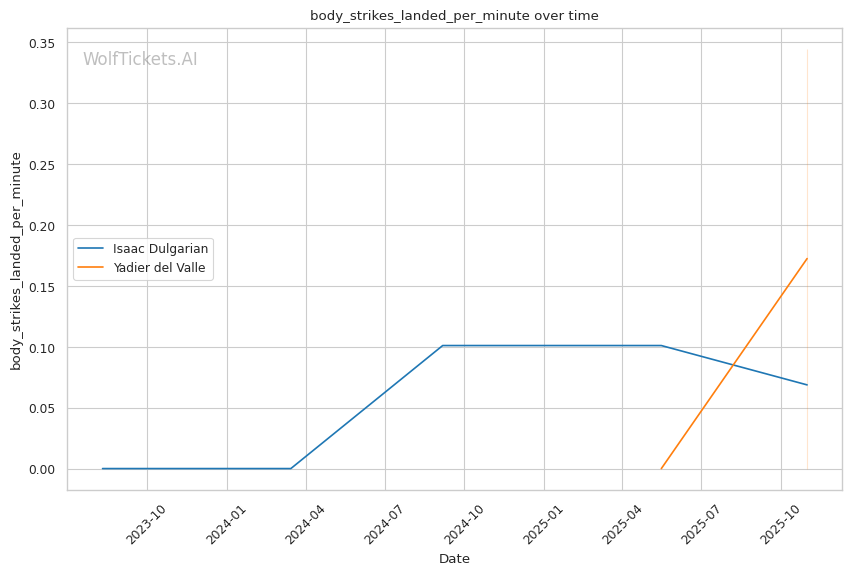The height and width of the screenshot is (575, 852).
Task: Click the 2025-10 date tick label
Action: [778, 523]
